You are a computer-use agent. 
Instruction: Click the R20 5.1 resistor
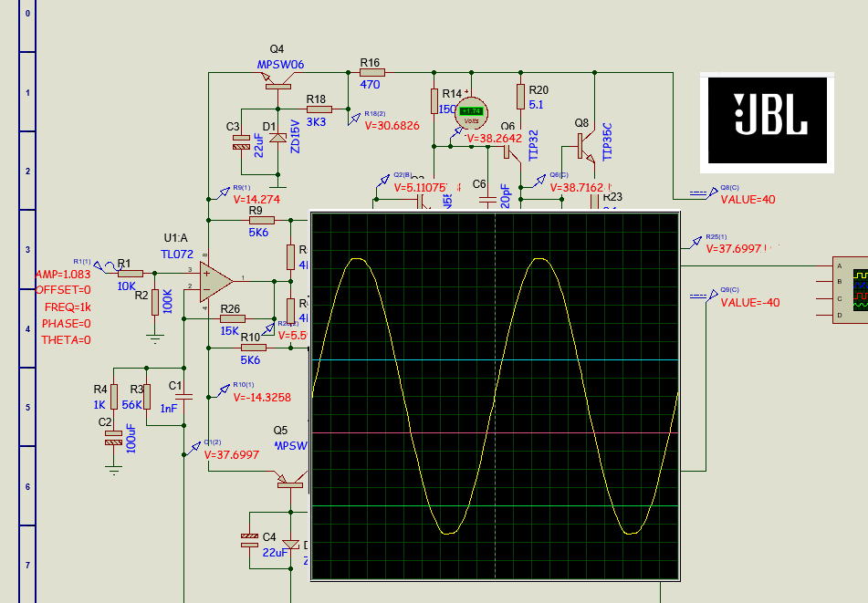520,96
